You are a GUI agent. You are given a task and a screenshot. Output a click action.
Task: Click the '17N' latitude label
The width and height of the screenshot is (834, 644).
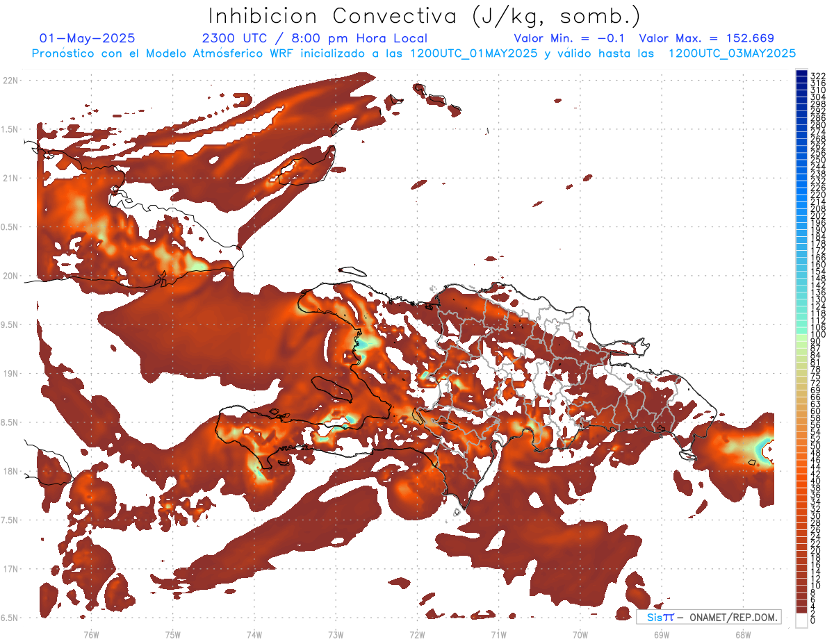tap(10, 569)
